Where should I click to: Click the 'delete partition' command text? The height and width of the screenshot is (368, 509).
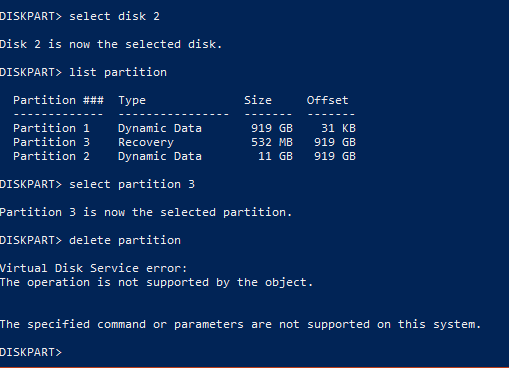(125, 240)
